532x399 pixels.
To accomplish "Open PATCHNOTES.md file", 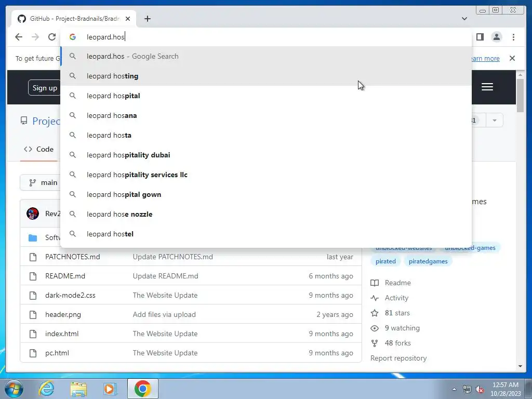I will click(73, 257).
